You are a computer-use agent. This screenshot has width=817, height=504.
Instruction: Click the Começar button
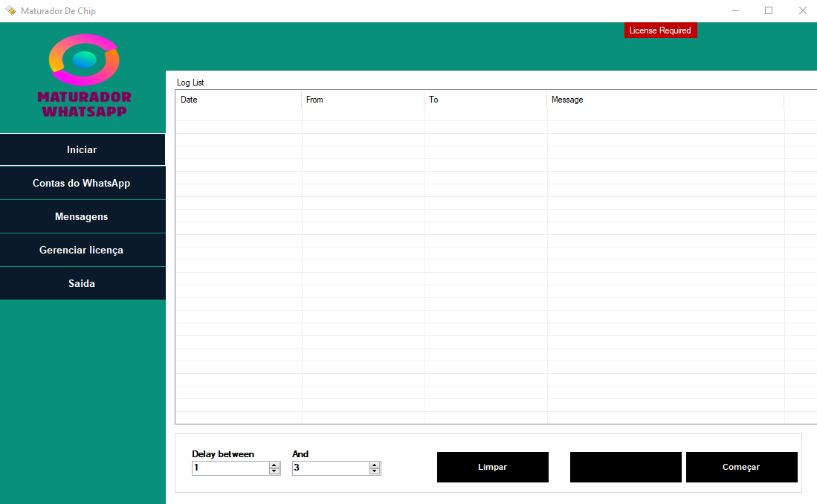(x=741, y=467)
